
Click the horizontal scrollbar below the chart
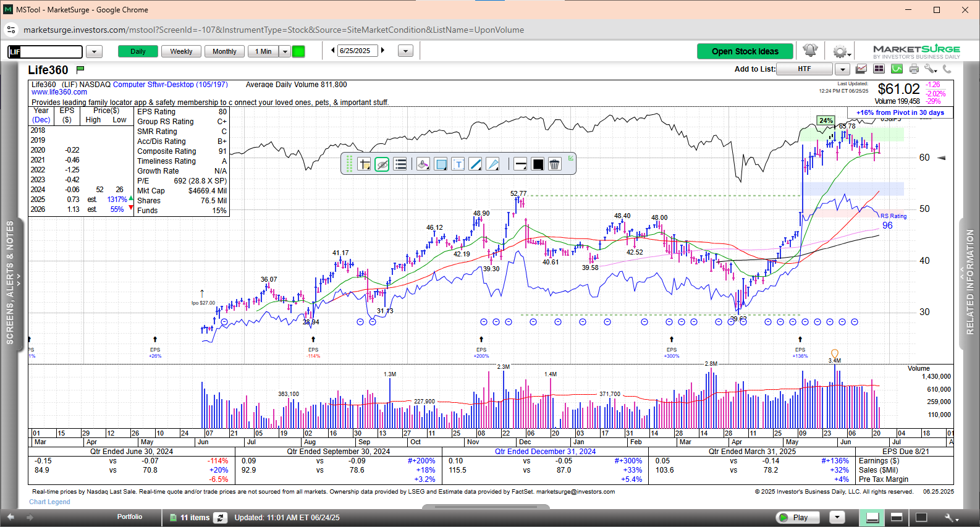(x=486, y=507)
